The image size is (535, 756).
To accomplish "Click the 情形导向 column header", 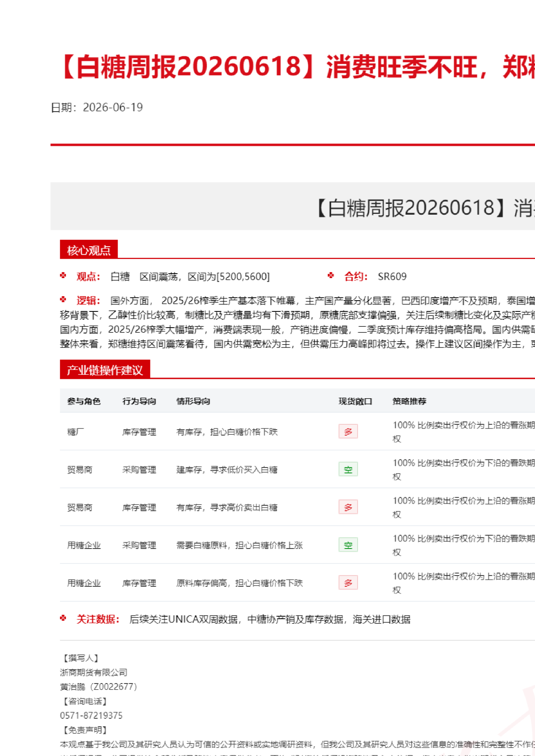I will (193, 401).
